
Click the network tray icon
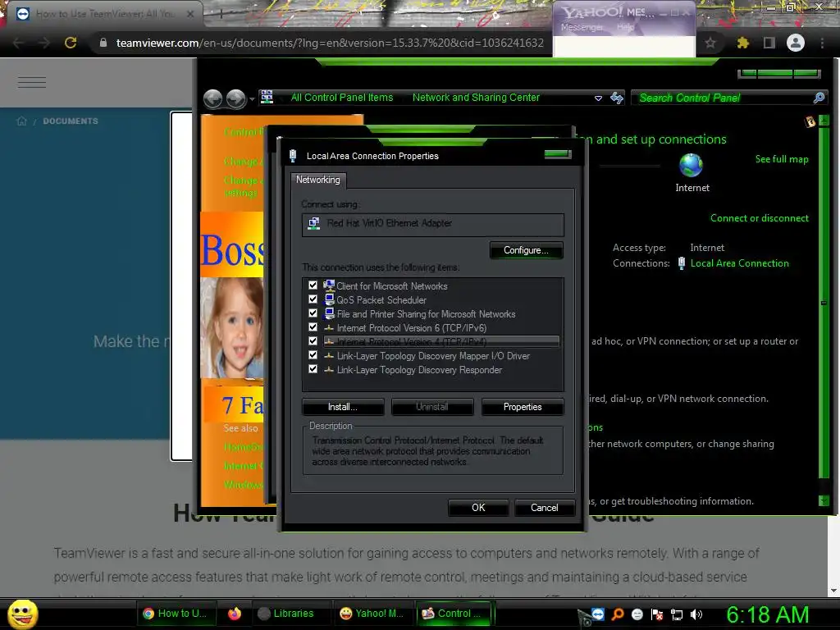coord(677,614)
